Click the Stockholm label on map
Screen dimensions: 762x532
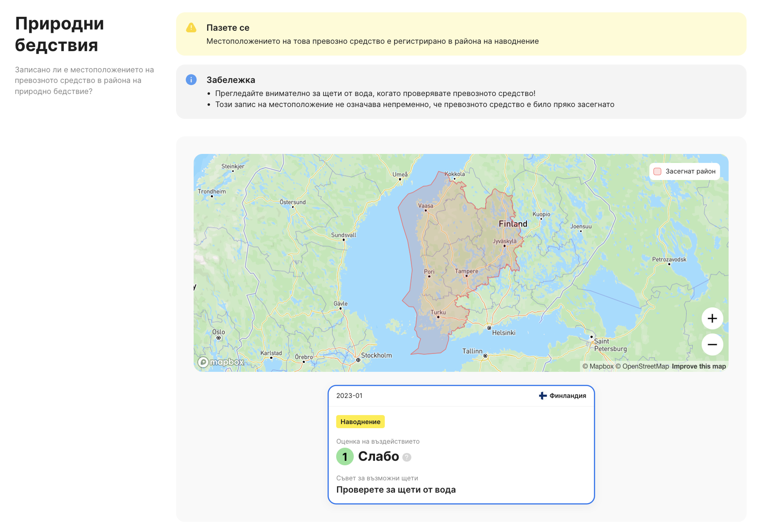(376, 355)
